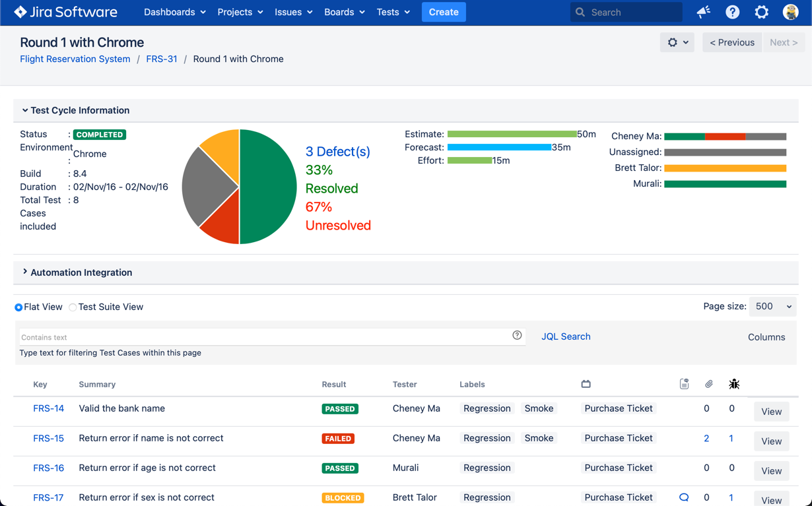
Task: Open the JQL Search link
Action: click(x=566, y=336)
